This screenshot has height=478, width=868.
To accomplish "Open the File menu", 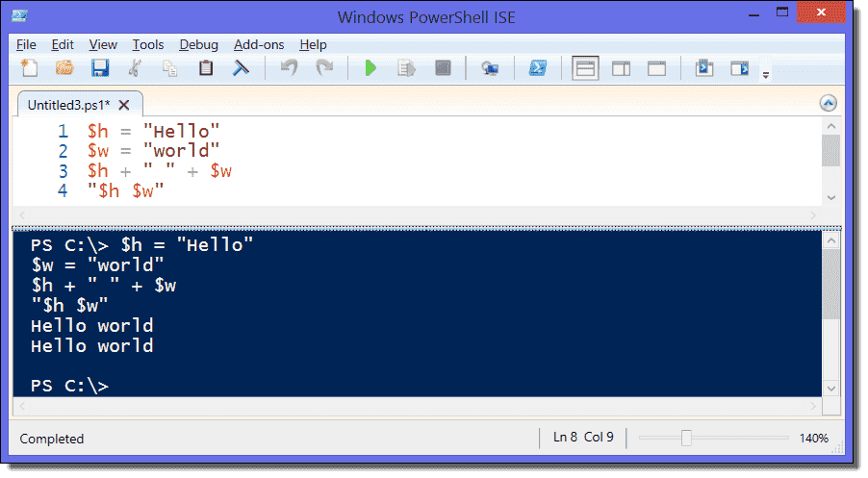I will point(26,45).
